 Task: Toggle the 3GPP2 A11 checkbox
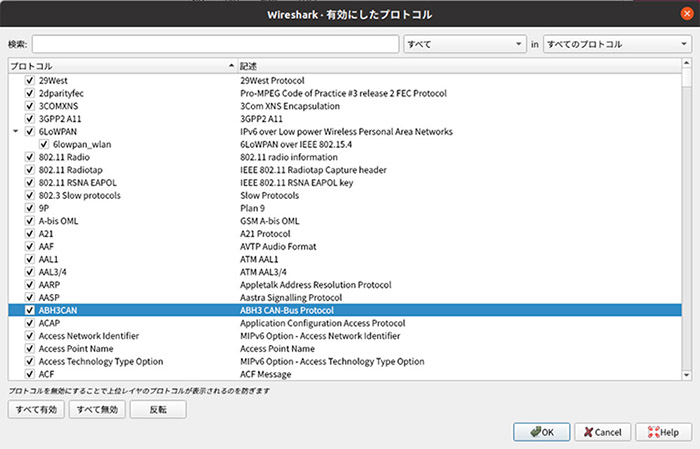[x=29, y=119]
